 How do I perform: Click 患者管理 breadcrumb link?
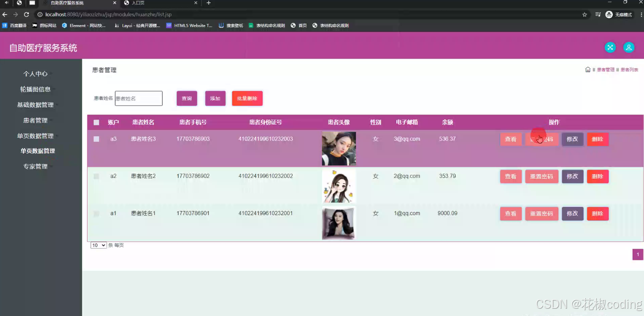[606, 70]
